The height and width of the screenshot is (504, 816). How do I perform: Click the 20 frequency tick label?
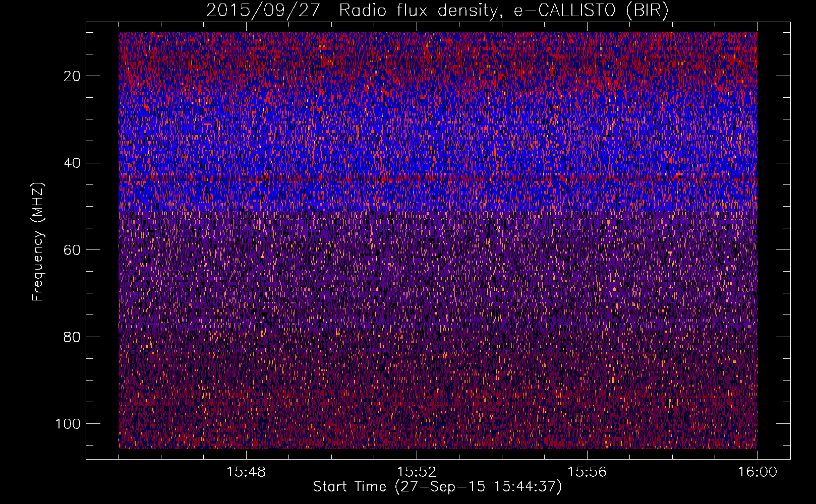coord(73,76)
